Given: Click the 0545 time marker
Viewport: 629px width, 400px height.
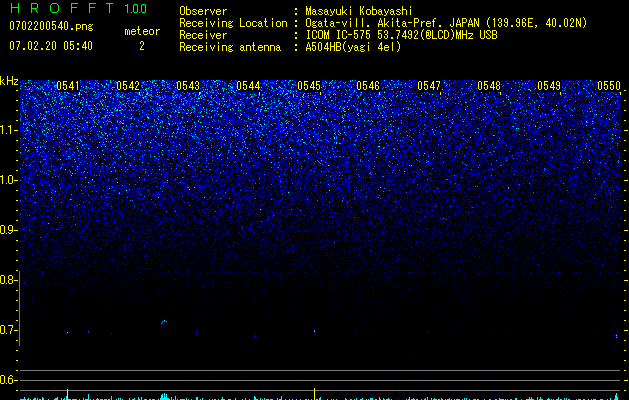Looking at the screenshot, I should (x=309, y=86).
